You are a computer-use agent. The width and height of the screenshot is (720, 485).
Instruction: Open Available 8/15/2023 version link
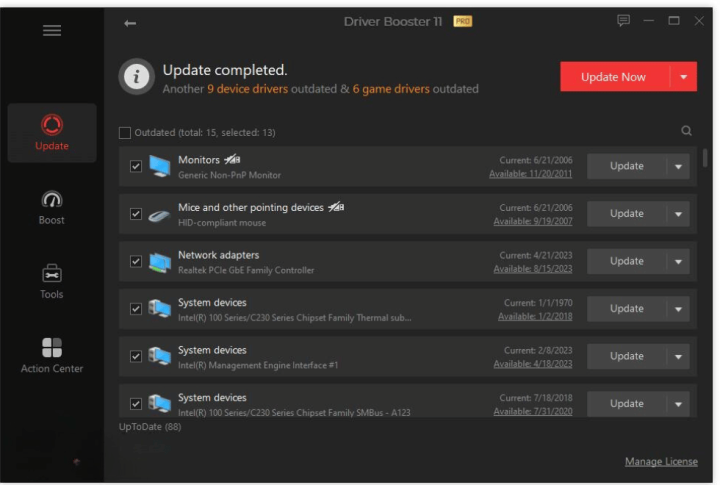coord(533,269)
